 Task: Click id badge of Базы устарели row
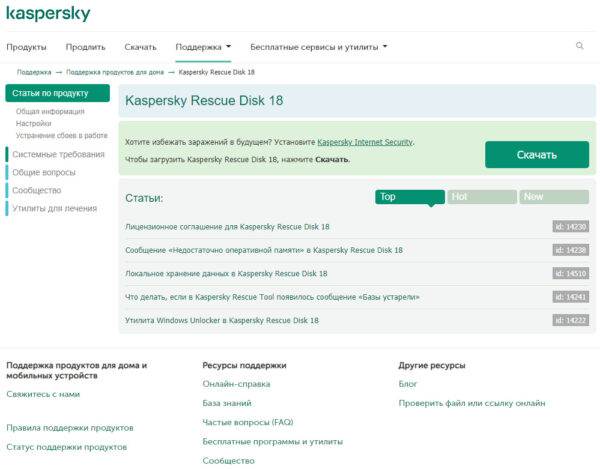(x=571, y=296)
